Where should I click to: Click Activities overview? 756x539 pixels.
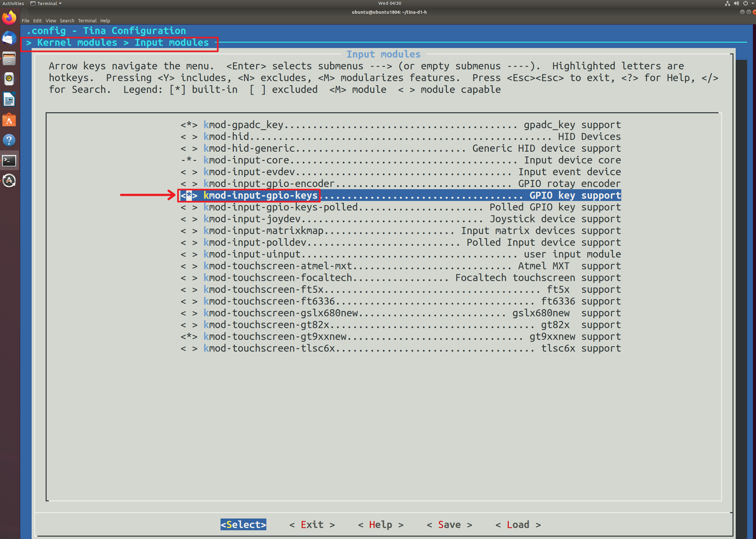point(13,3)
